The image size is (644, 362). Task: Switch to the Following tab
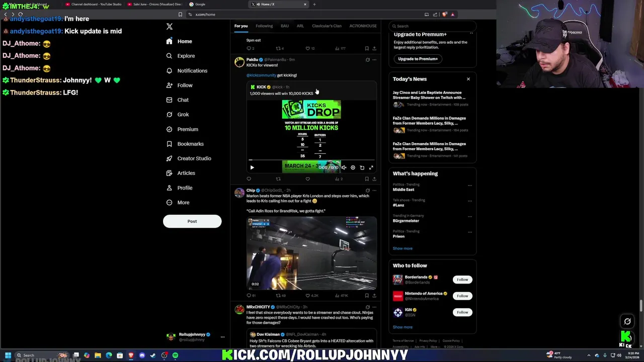pyautogui.click(x=264, y=26)
